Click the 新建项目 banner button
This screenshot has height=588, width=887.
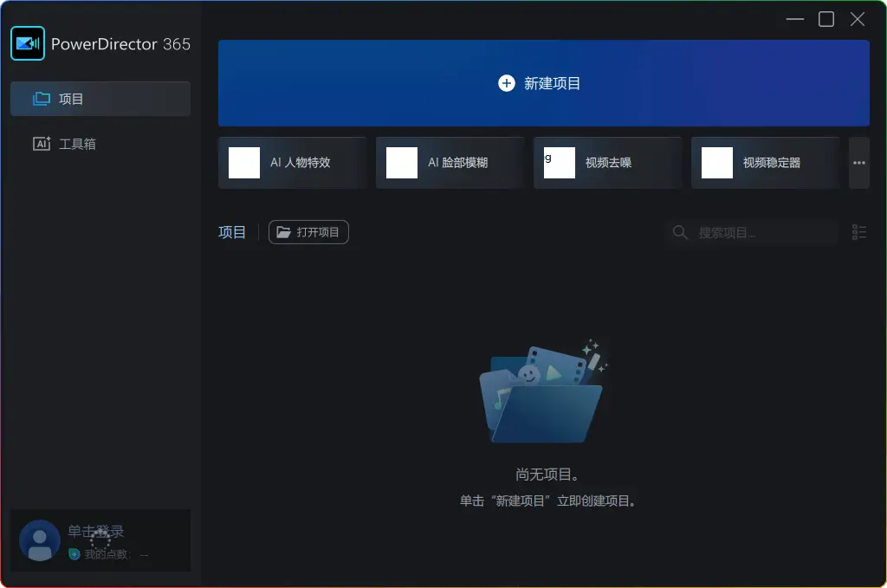(543, 83)
